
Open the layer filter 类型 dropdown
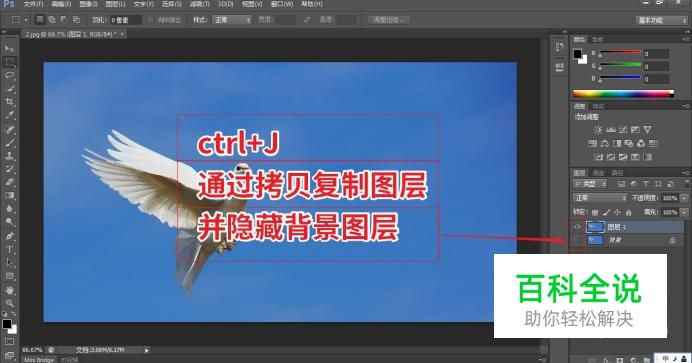tap(590, 184)
